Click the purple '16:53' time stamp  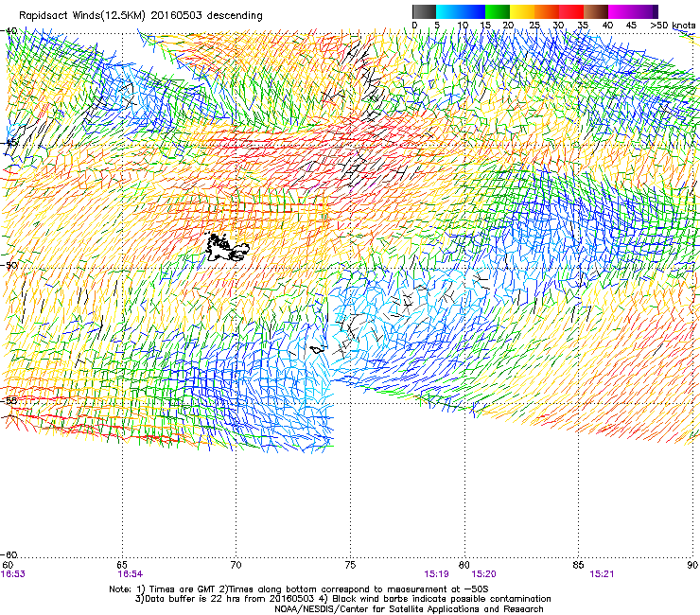click(13, 574)
